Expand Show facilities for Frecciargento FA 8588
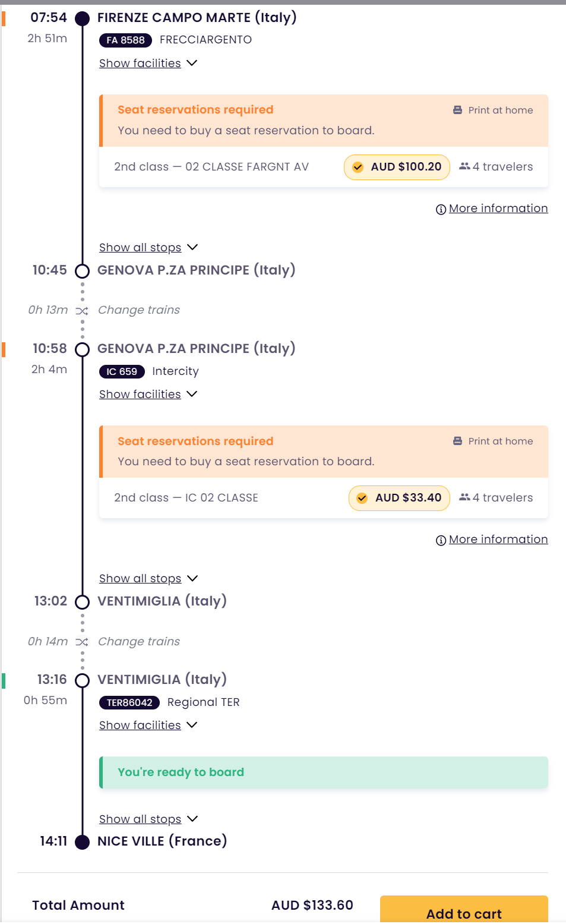Viewport: 566px width, 924px height. [148, 63]
